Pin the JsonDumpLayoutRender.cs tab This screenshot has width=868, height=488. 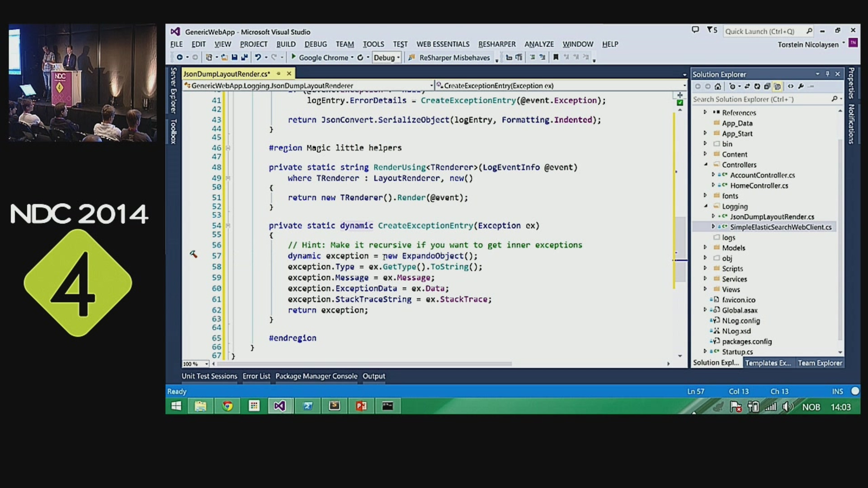click(x=278, y=74)
